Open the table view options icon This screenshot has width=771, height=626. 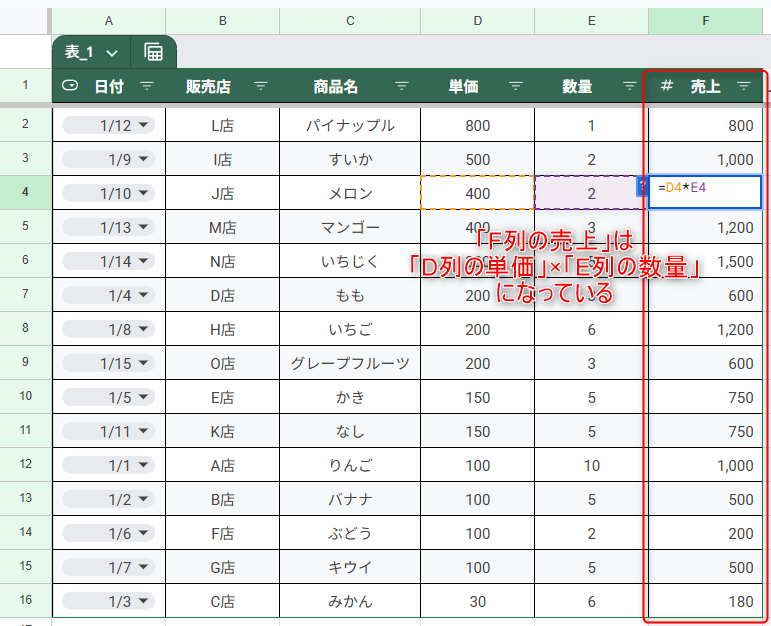point(154,52)
